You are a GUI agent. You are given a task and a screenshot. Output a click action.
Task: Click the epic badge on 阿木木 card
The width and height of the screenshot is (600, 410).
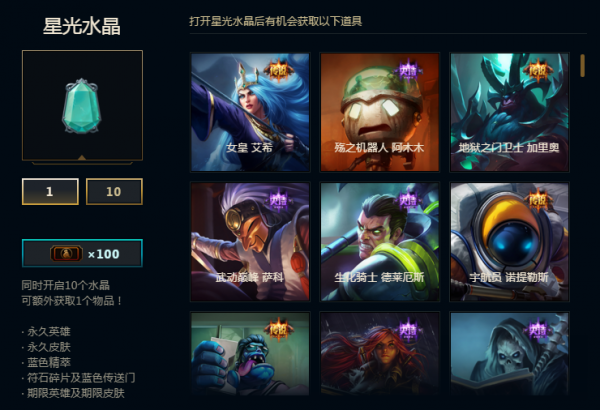(x=408, y=70)
